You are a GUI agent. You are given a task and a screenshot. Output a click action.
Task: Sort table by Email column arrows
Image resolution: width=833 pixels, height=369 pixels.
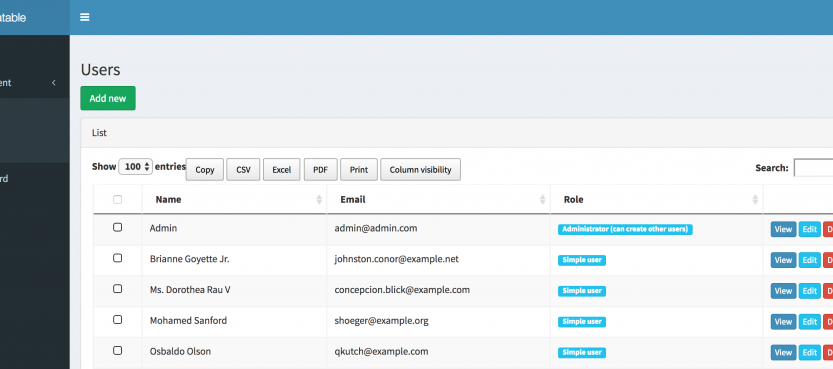coord(542,200)
